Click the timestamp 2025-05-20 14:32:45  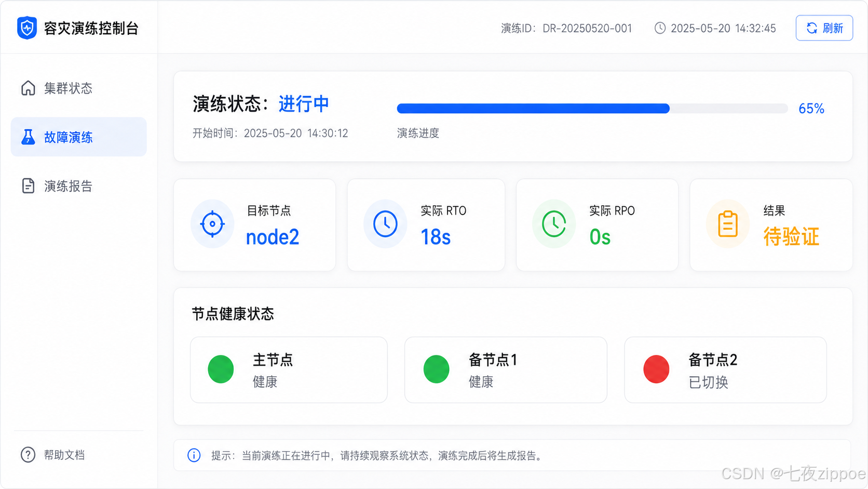[x=723, y=29]
